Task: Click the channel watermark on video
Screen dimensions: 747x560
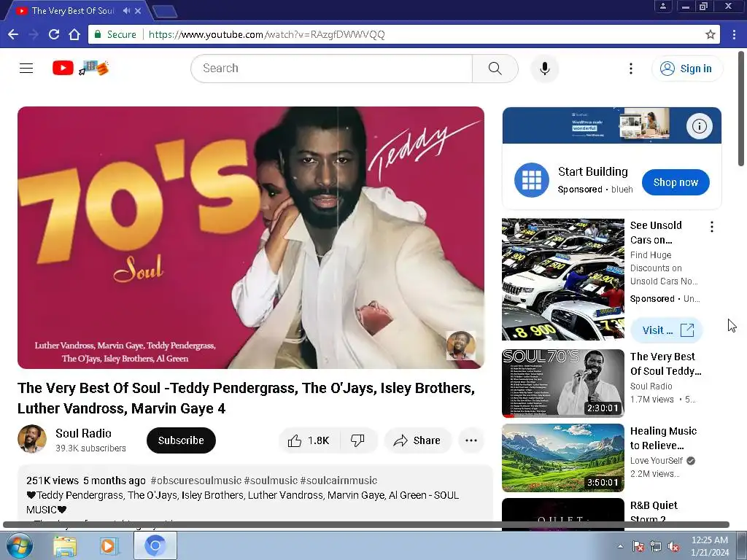Action: pyautogui.click(x=461, y=345)
